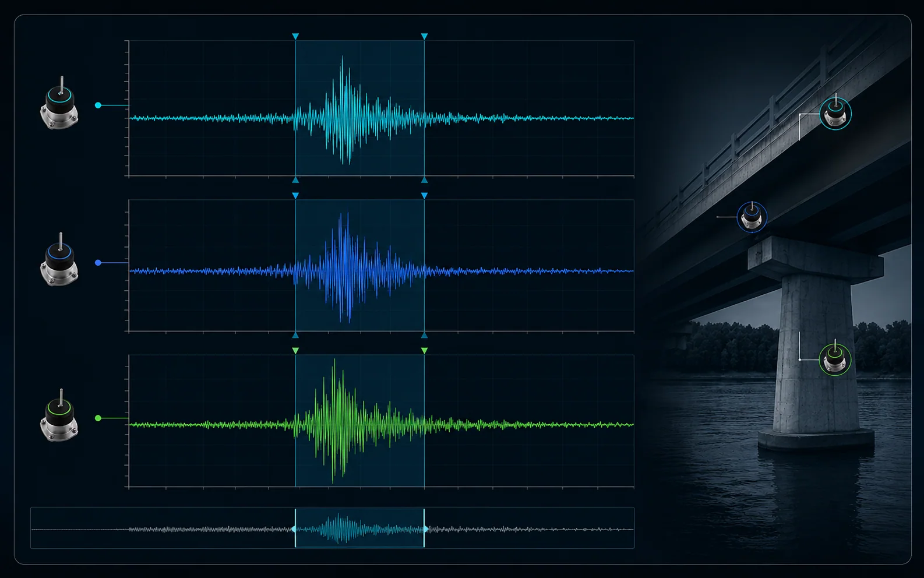
Task: Click the peak of the cyan waveform
Action: (x=342, y=58)
